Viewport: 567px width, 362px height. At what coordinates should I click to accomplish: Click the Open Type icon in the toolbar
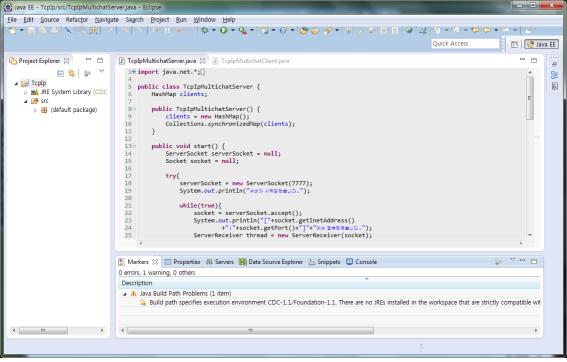click(303, 31)
